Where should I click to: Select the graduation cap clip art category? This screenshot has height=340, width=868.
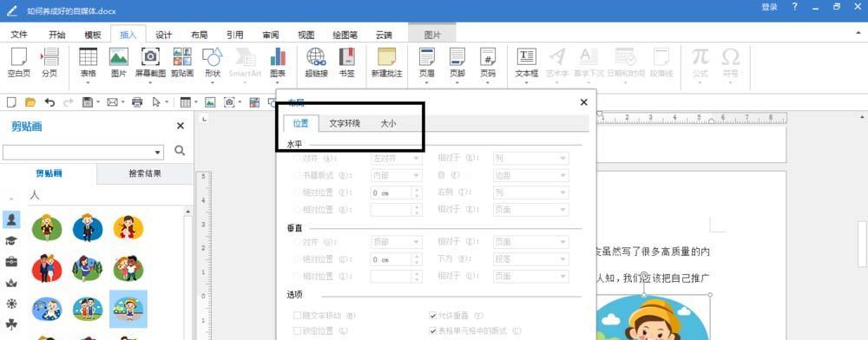pos(11,240)
